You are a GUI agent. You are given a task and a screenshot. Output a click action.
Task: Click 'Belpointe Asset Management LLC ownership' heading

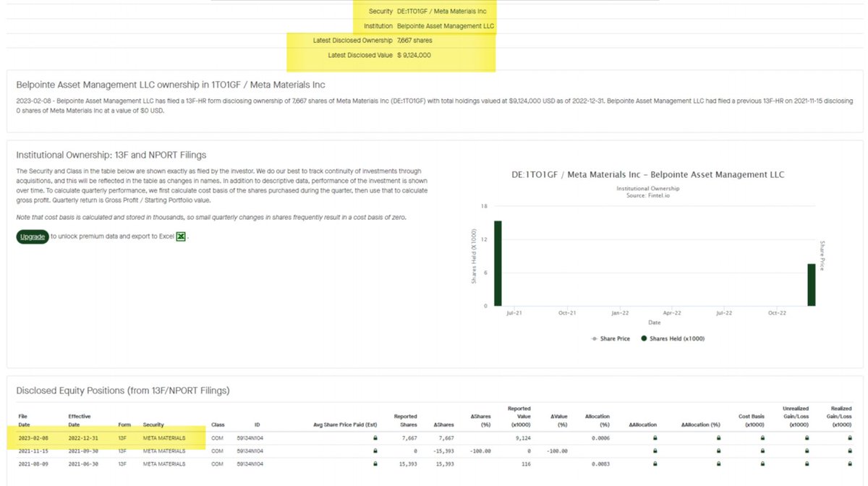[171, 85]
